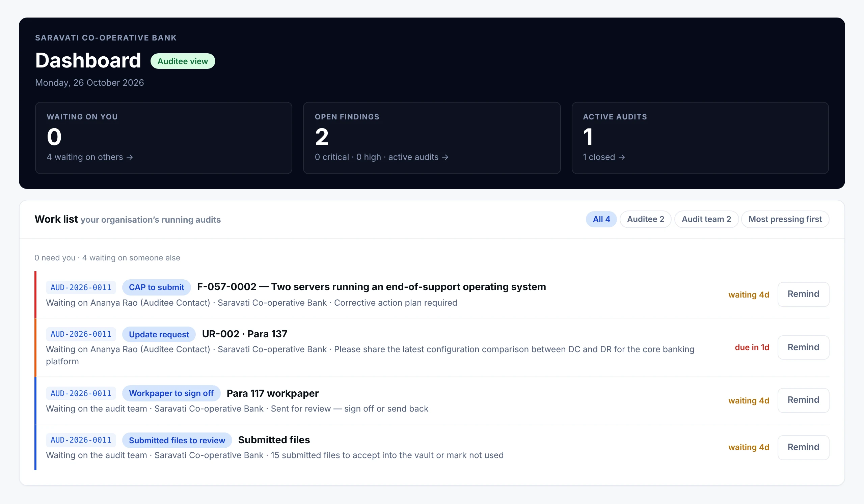Open 'Para 117 workpaper' title
Screen dimensions: 864x504
coord(273,393)
